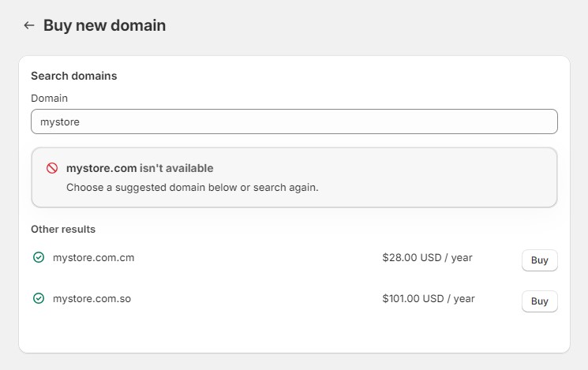Click the bold mystore.com text in banner
The height and width of the screenshot is (370, 588).
click(101, 168)
